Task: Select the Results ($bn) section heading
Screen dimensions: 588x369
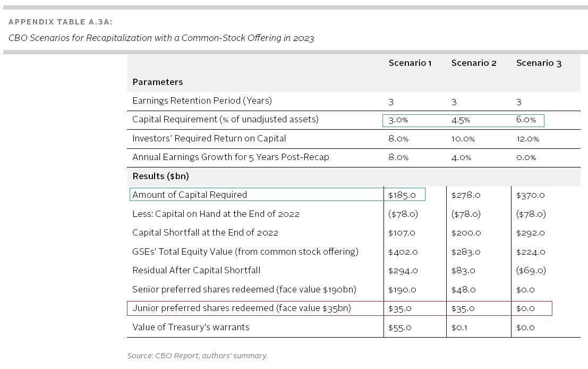Action: (x=160, y=176)
